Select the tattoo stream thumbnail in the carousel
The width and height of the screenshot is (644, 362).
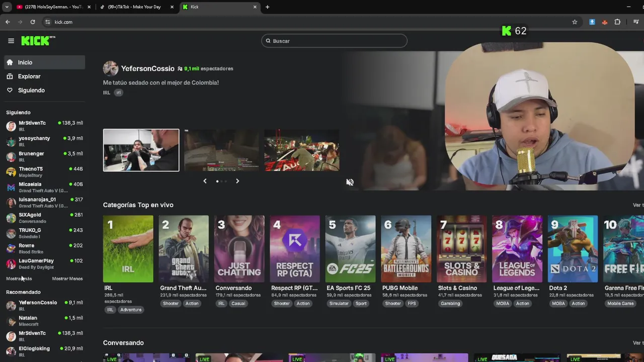click(141, 150)
